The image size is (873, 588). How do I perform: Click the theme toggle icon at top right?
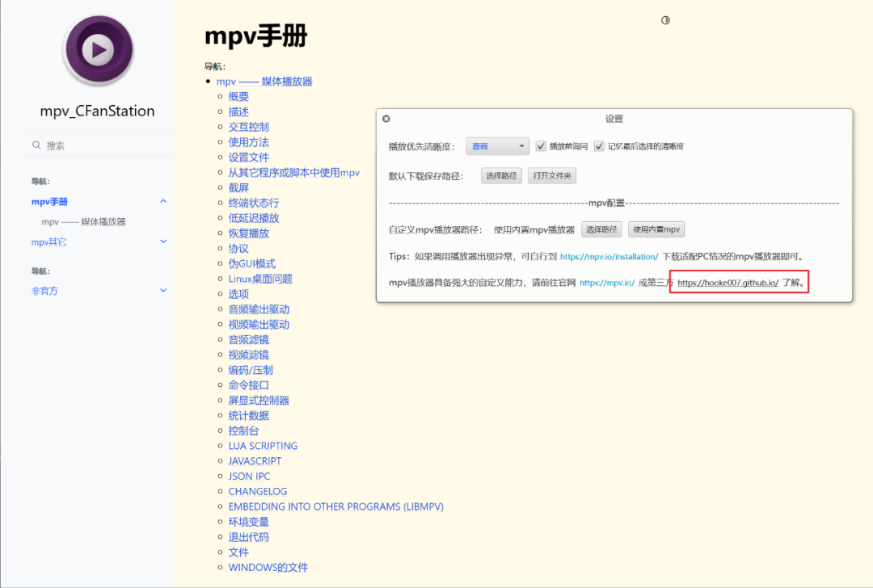pos(665,20)
